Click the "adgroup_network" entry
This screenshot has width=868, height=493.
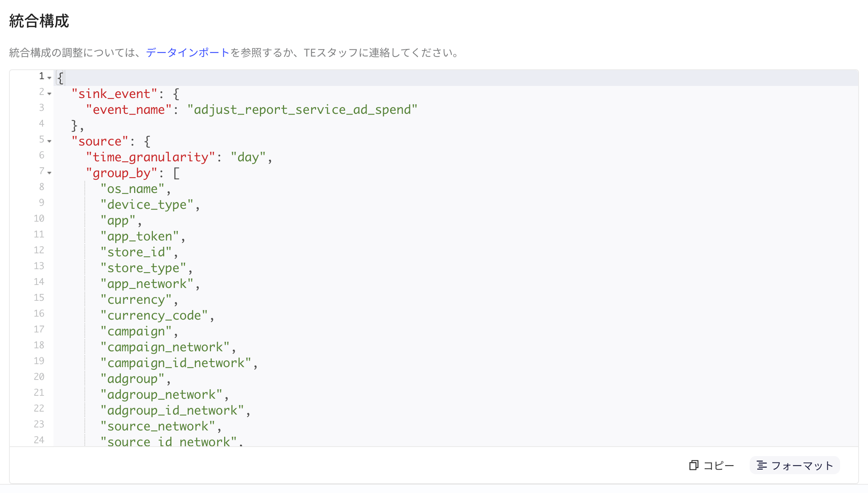tap(161, 395)
